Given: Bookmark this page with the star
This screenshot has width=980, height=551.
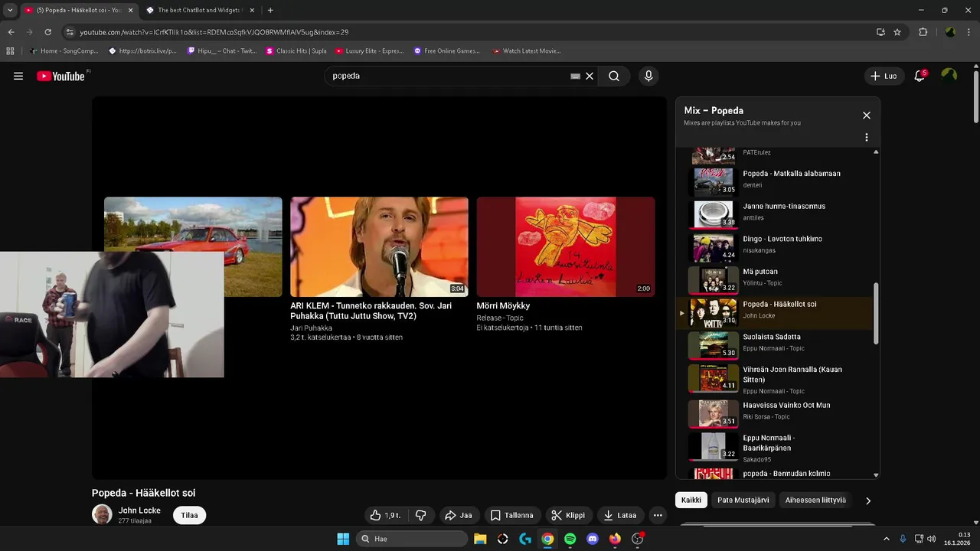Looking at the screenshot, I should point(897,32).
